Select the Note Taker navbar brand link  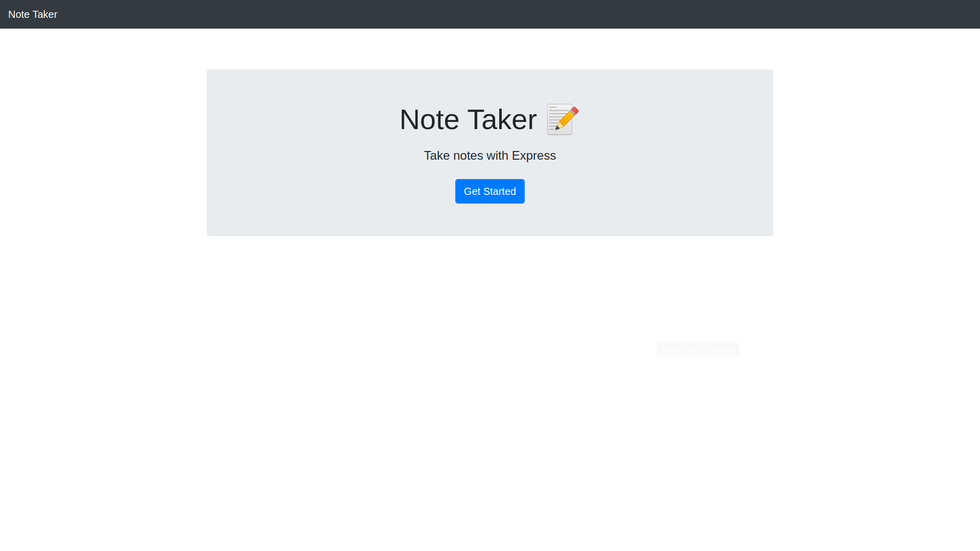[x=33, y=14]
